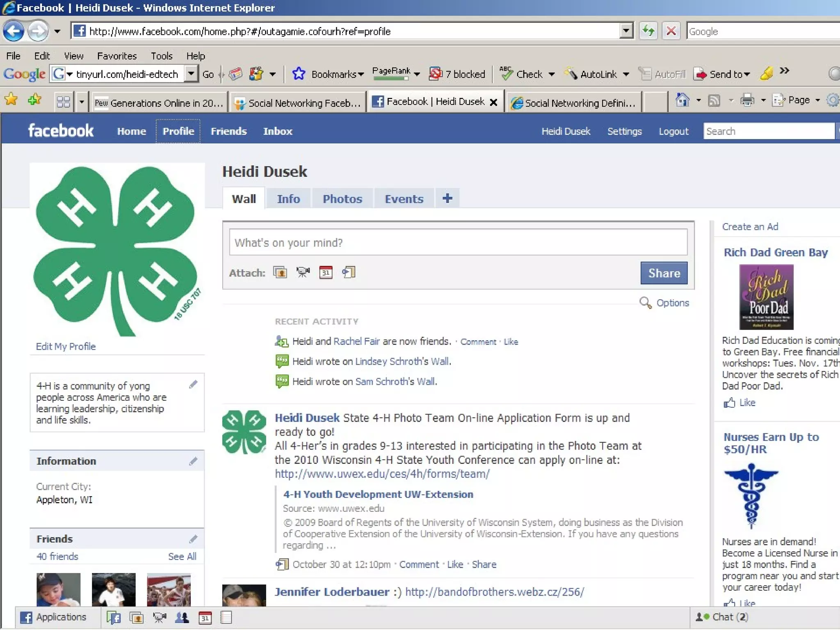Screen dimensions: 840x630
Task: Switch to the Photos profile tab
Action: [x=342, y=199]
